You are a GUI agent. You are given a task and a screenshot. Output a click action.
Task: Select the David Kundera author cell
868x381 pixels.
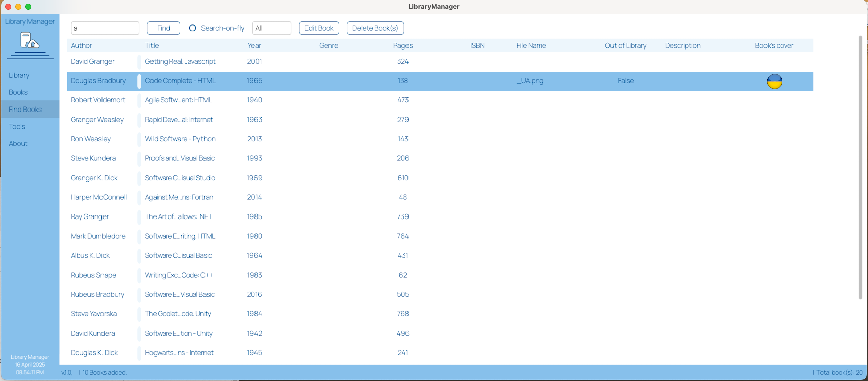click(93, 334)
